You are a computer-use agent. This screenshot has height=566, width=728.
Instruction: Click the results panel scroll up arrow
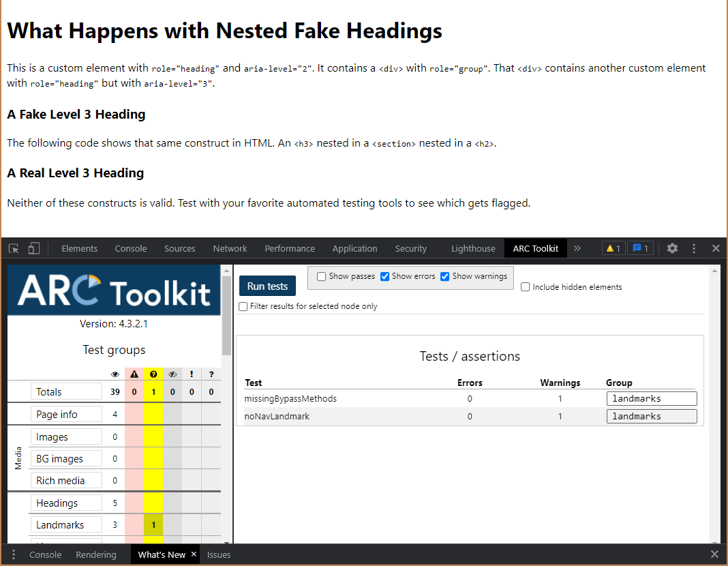[715, 270]
